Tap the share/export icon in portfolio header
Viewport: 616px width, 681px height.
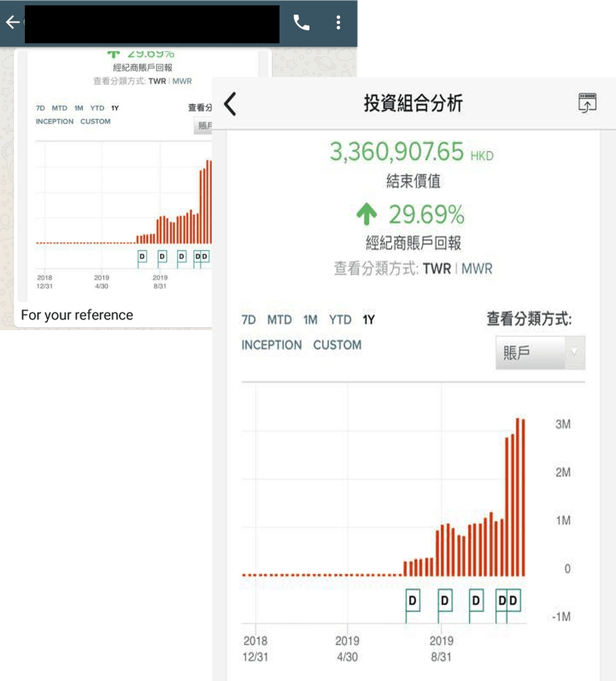tap(587, 103)
